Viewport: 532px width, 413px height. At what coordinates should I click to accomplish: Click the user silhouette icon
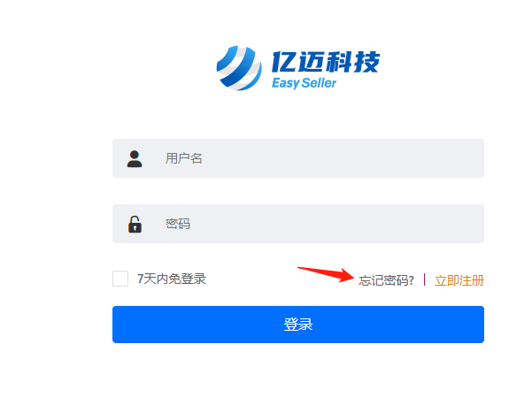[135, 158]
